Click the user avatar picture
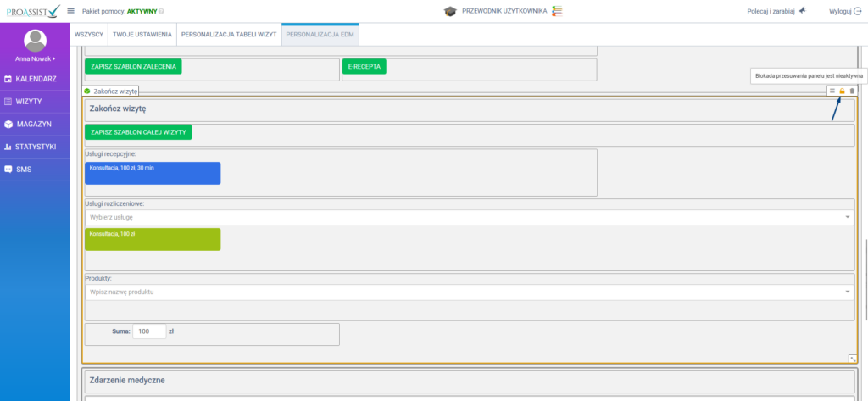The image size is (868, 401). click(35, 40)
